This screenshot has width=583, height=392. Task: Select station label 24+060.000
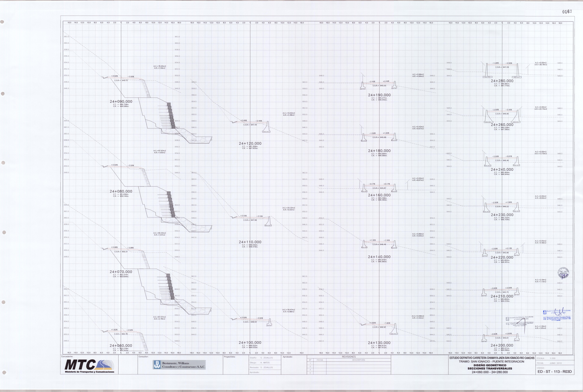(121, 345)
